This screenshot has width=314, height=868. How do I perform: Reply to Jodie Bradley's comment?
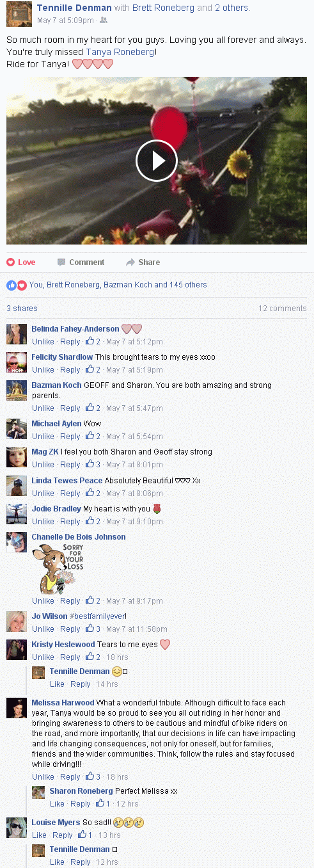tap(70, 522)
